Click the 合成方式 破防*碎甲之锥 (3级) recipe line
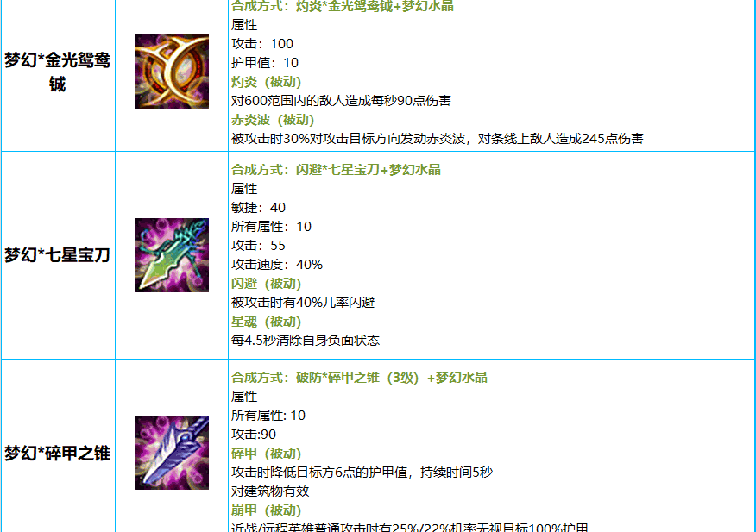Screen dimensions: 756x532 tap(359, 378)
